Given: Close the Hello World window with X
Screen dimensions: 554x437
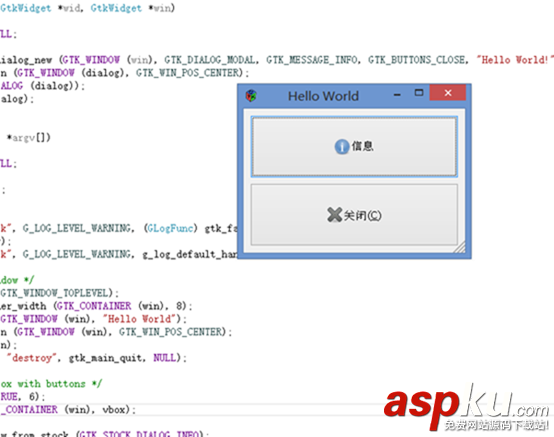Looking at the screenshot, I should (448, 93).
